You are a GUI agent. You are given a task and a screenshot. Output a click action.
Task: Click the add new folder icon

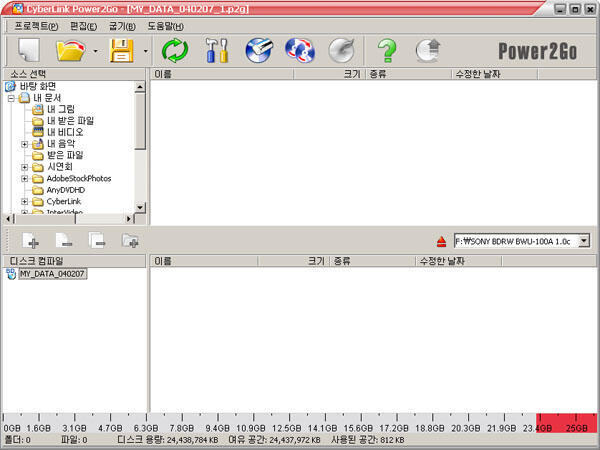pos(130,241)
